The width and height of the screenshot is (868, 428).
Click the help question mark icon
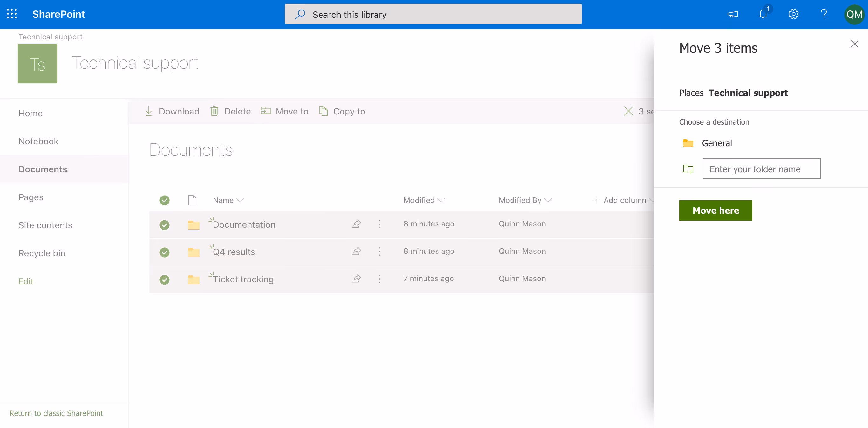824,14
